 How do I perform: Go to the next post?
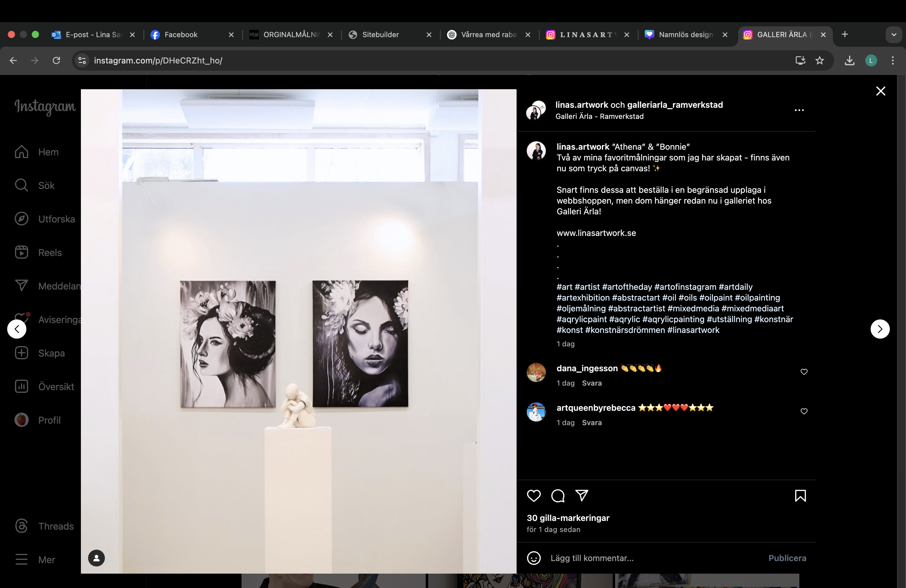[880, 329]
